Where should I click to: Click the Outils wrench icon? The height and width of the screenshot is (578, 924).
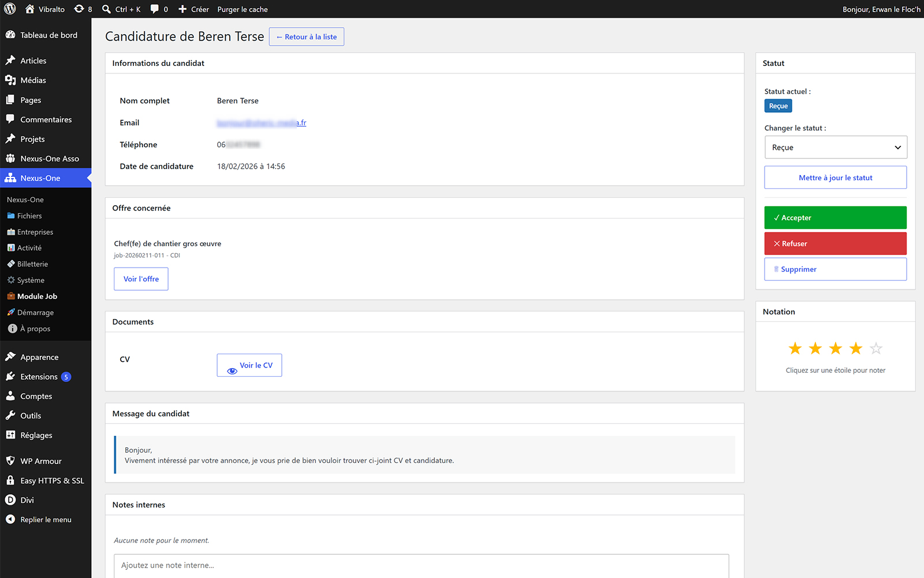(x=10, y=416)
